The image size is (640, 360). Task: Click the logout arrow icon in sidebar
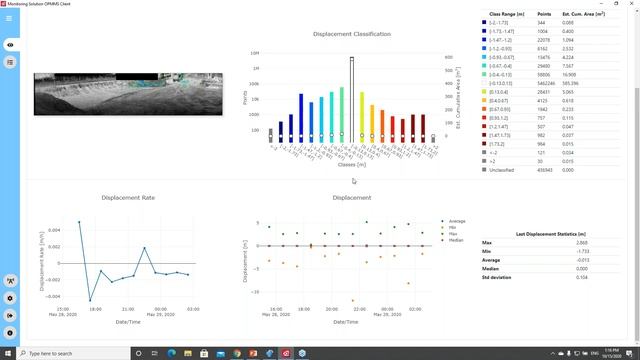coord(10,316)
